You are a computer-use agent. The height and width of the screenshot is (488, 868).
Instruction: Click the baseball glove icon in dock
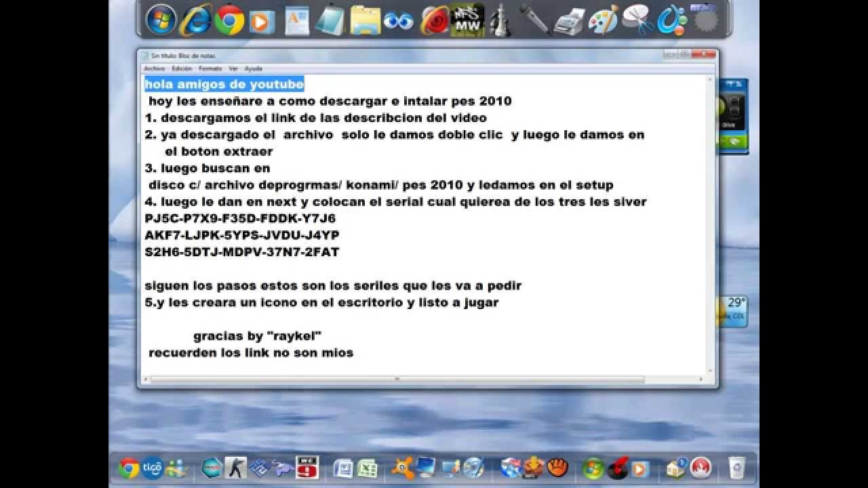coord(557,468)
